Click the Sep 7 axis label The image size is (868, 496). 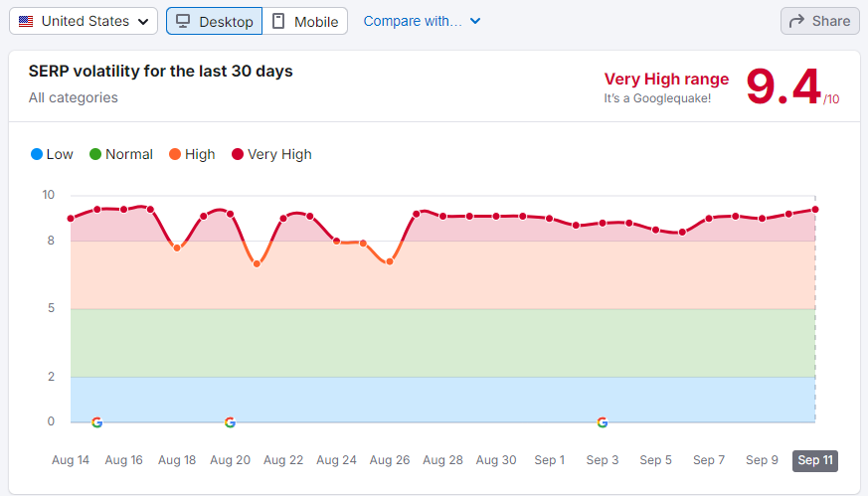click(x=709, y=460)
